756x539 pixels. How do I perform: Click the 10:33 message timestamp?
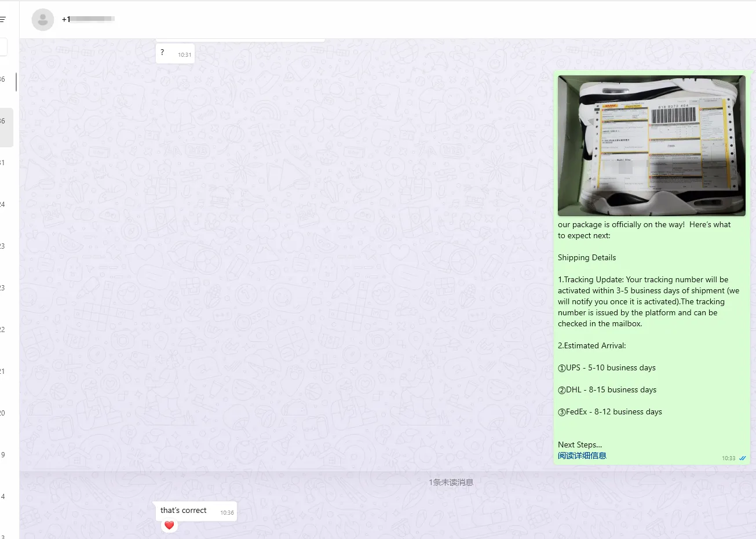pyautogui.click(x=728, y=458)
